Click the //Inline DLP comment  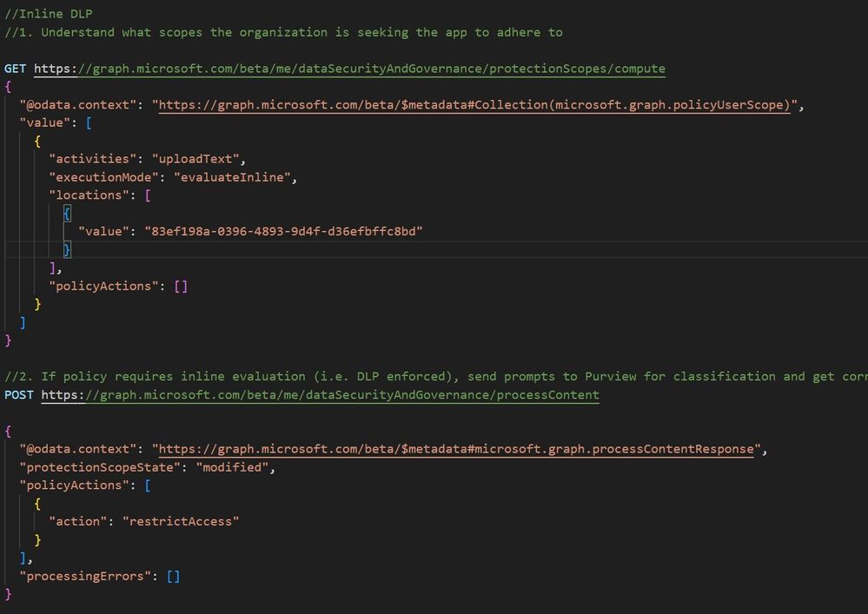(48, 14)
